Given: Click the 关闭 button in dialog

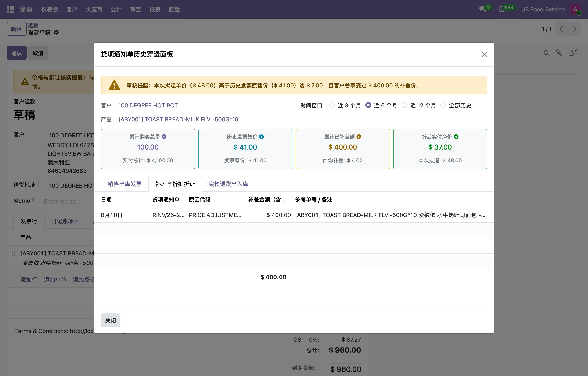Looking at the screenshot, I should 111,320.
